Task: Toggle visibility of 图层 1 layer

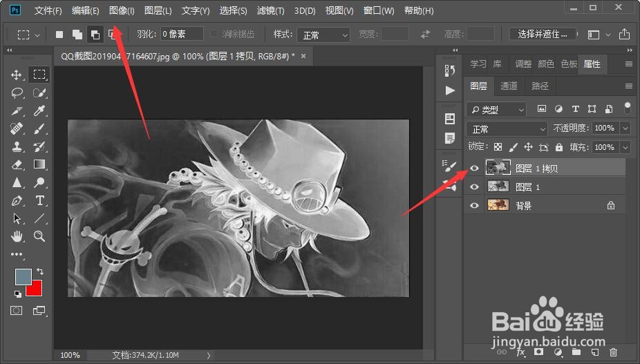Action: [x=474, y=186]
